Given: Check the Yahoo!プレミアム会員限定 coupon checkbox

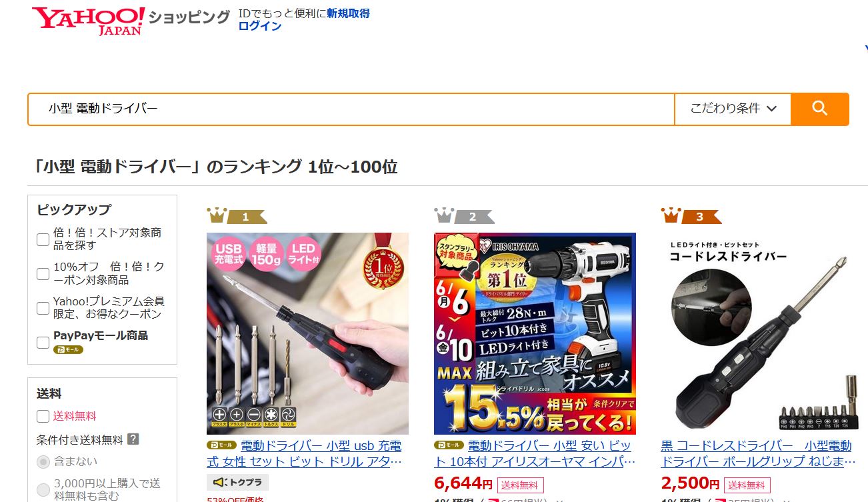Looking at the screenshot, I should (x=43, y=308).
